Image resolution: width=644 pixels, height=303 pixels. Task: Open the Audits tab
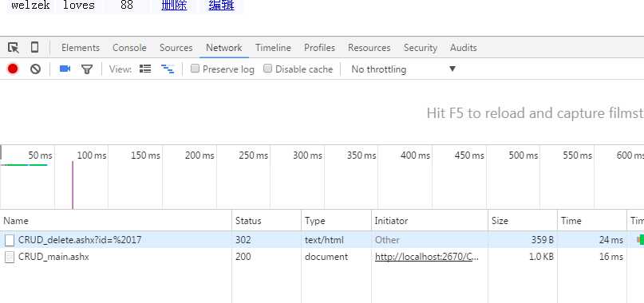pos(464,48)
